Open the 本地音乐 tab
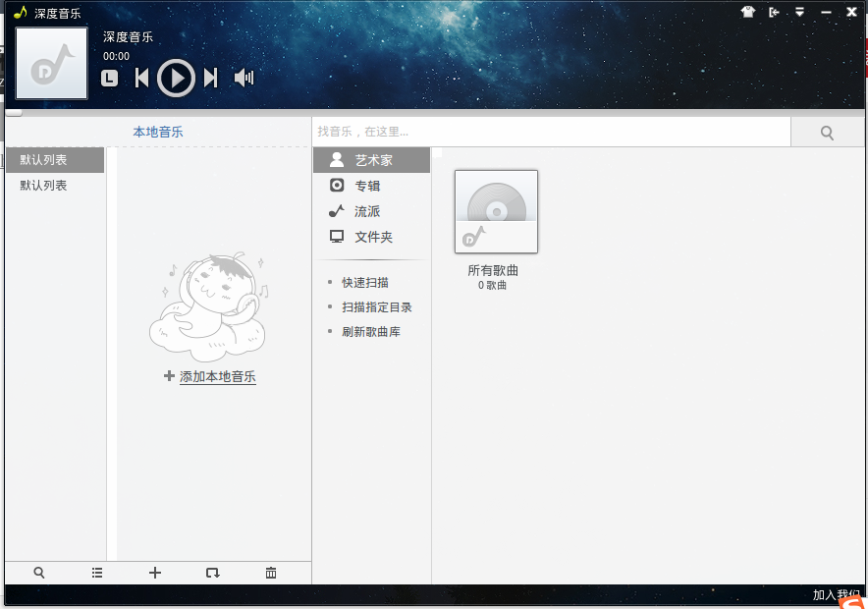868x609 pixels. click(158, 132)
